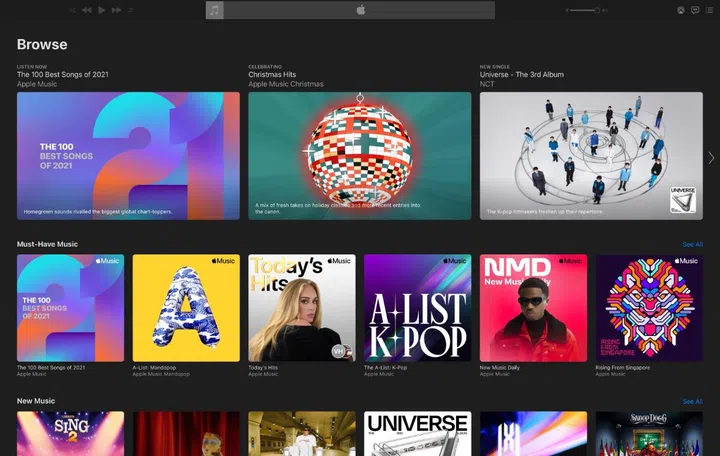This screenshot has height=456, width=720.
Task: Open the AirPlay output icon
Action: point(681,10)
